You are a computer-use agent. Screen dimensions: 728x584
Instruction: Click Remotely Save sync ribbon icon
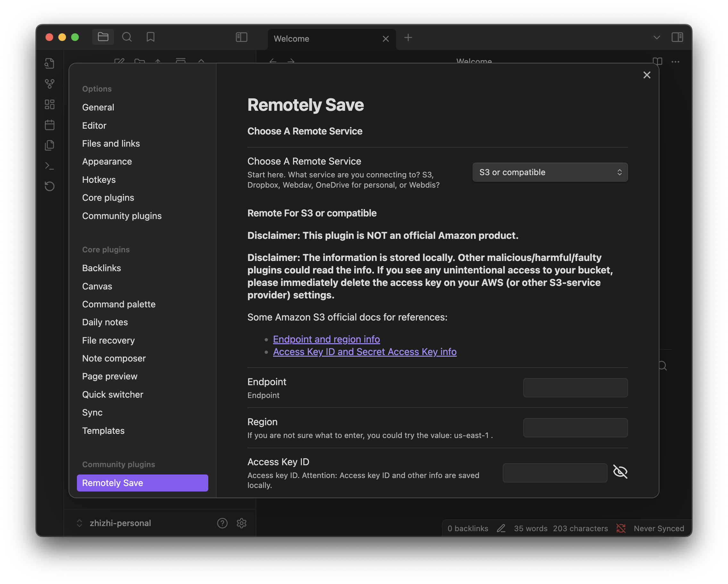coord(50,186)
